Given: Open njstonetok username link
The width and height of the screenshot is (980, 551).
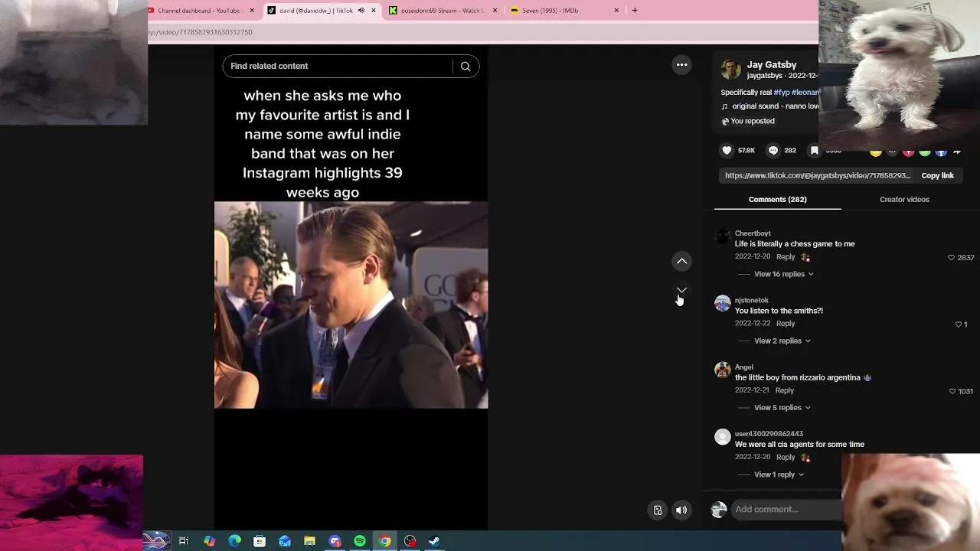Looking at the screenshot, I should (x=752, y=300).
